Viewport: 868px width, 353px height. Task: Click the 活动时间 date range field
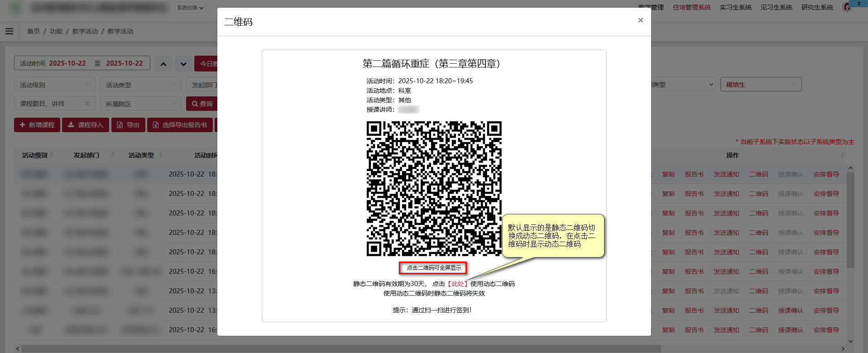click(x=82, y=63)
